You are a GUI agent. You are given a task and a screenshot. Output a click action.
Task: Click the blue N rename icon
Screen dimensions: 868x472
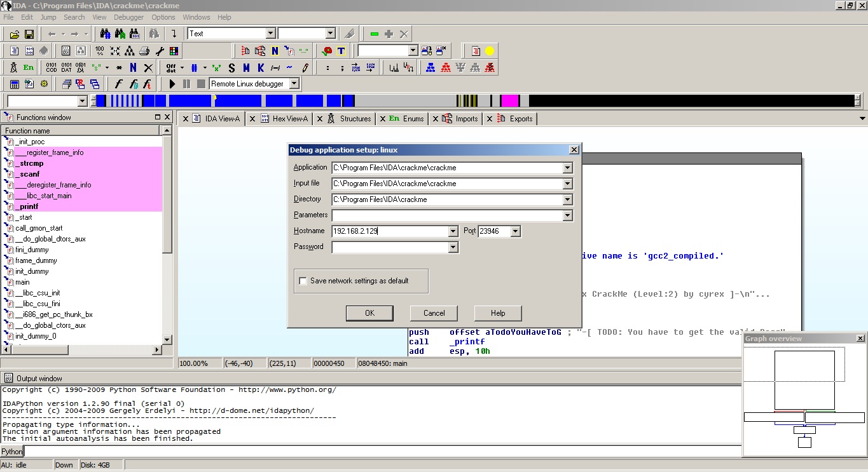tap(133, 67)
